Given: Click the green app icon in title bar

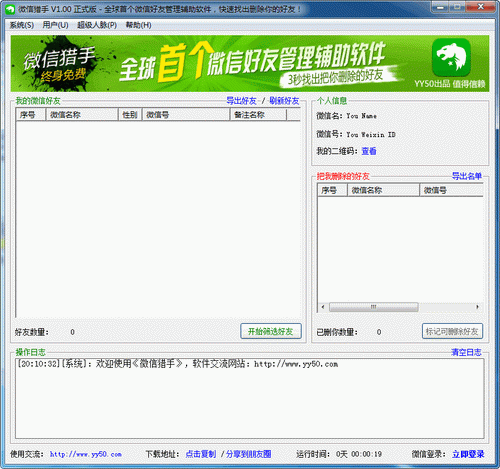Looking at the screenshot, I should [10, 9].
